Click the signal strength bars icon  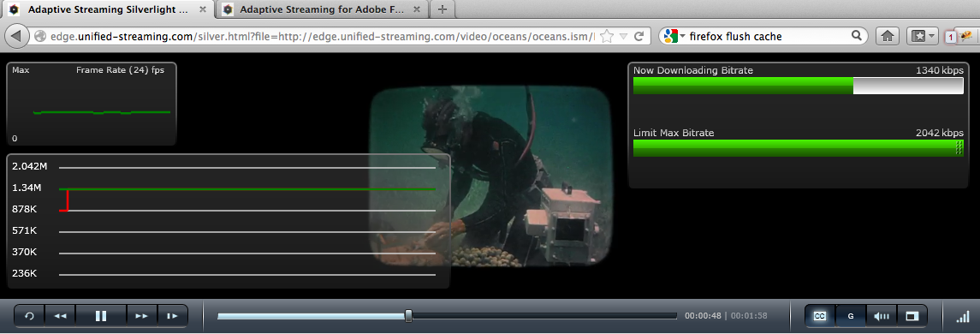(x=963, y=317)
